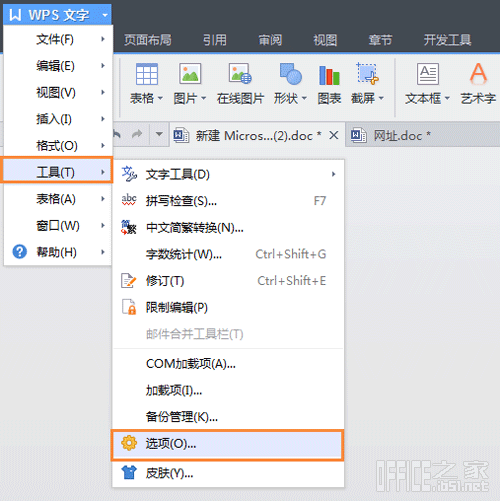The height and width of the screenshot is (501, 500).
Task: Insert a table using 表格 icon
Action: pos(147,74)
